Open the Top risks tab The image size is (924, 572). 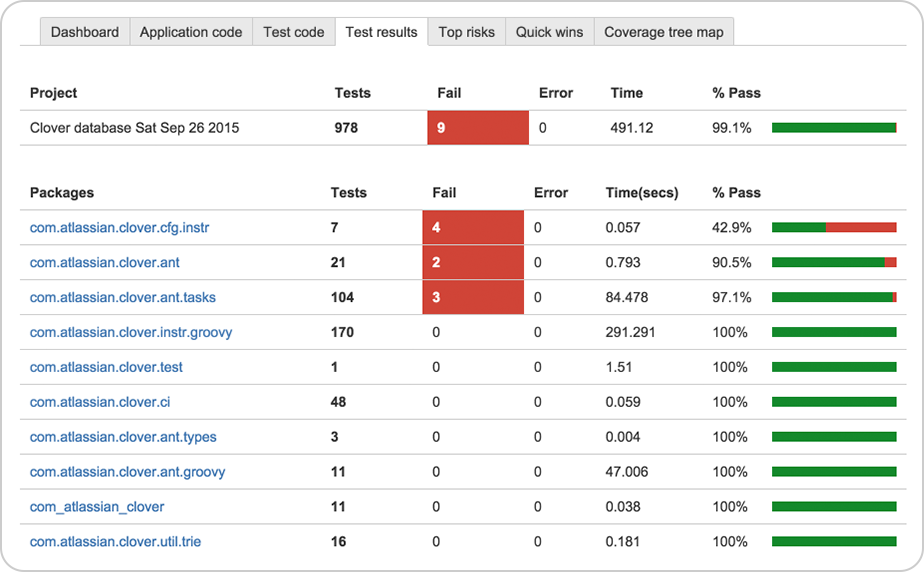466,32
